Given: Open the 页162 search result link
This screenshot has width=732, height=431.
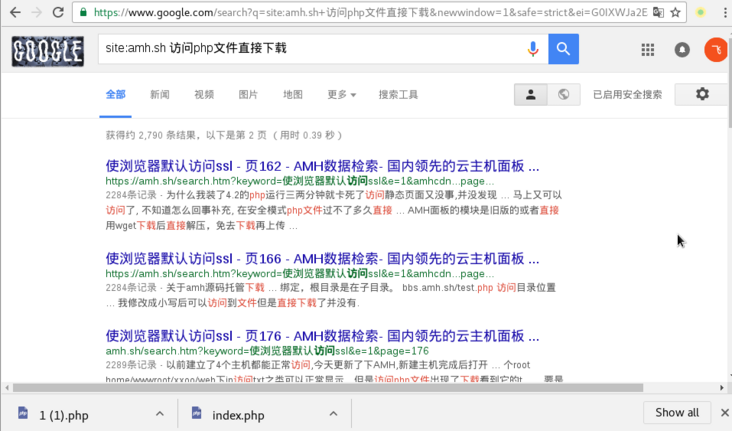Looking at the screenshot, I should point(323,166).
